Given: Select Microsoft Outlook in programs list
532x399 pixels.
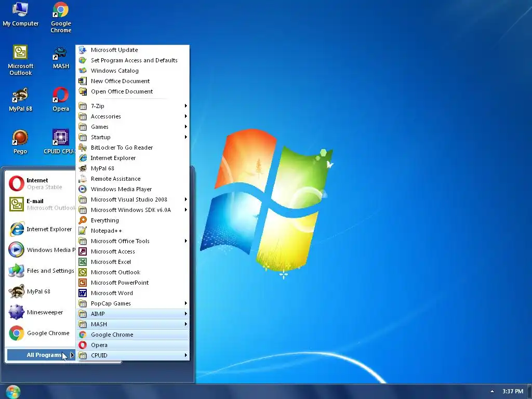Looking at the screenshot, I should coord(132,272).
